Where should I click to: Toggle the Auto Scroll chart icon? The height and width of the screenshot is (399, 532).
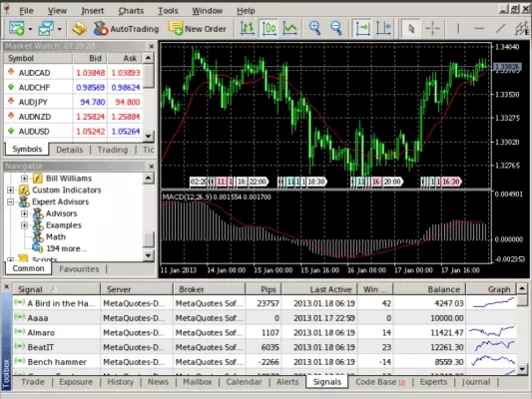pyautogui.click(x=362, y=29)
